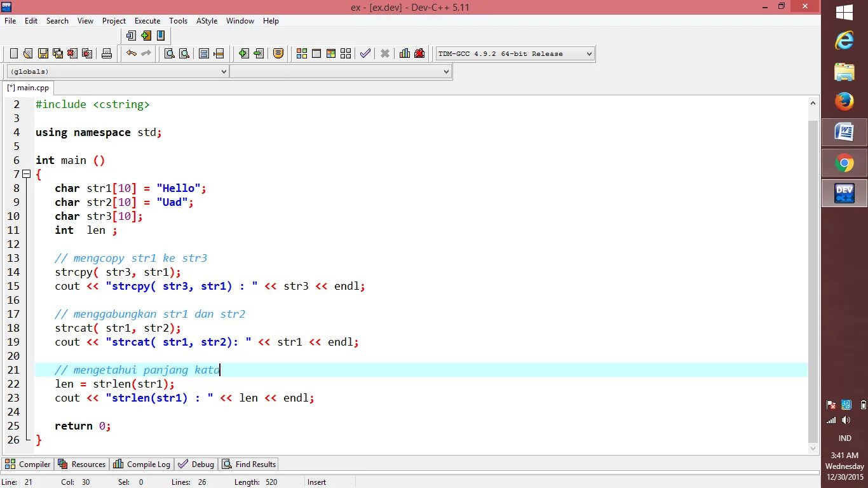Switch to the Find Results tab
The image size is (868, 488).
(249, 464)
